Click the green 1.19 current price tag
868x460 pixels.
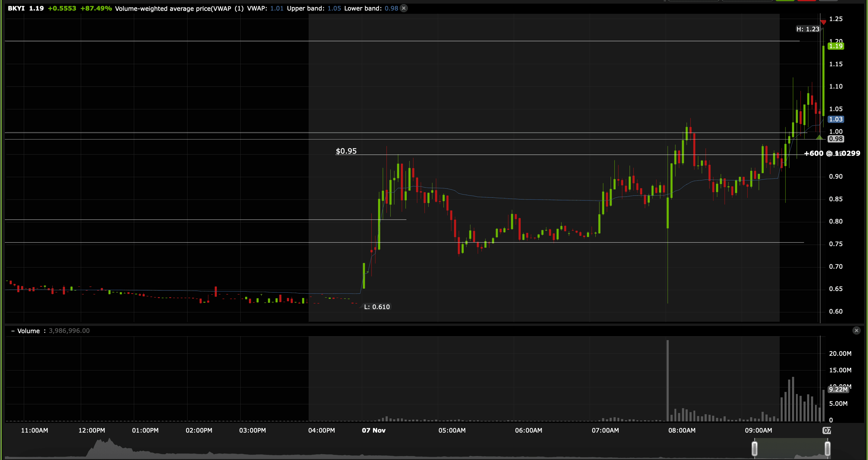click(x=836, y=46)
